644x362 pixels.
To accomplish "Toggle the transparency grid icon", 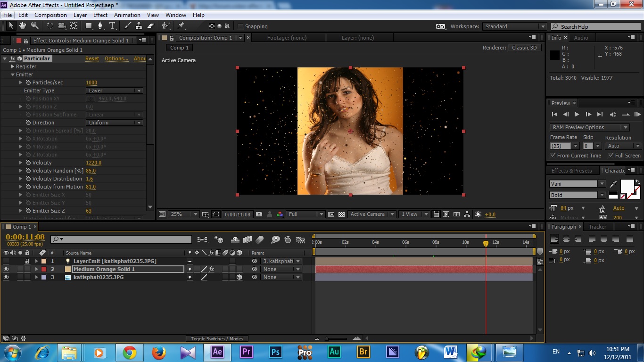I will pos(342,214).
